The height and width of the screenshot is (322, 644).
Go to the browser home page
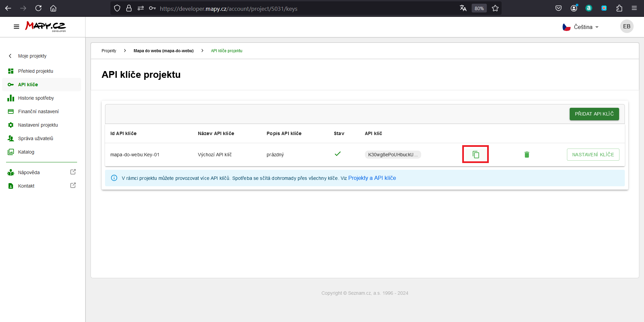coord(53,8)
